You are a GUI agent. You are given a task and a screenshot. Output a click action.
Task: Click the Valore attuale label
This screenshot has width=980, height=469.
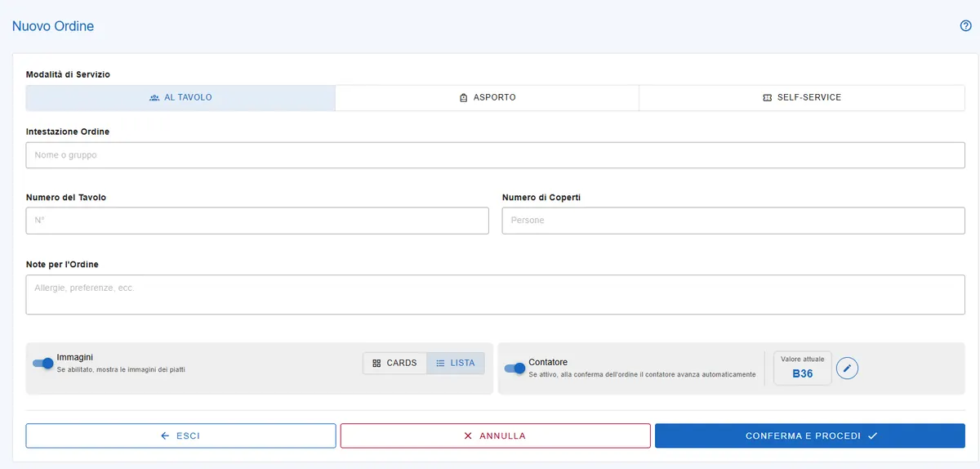[803, 359]
